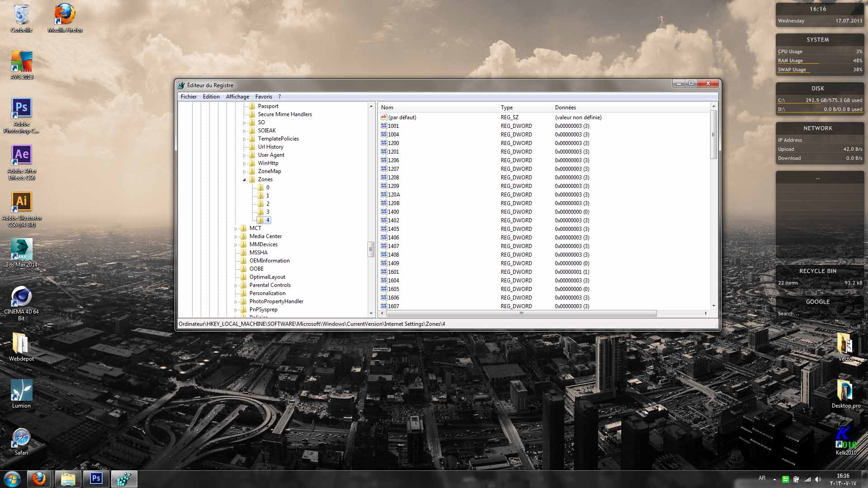
Task: Open the Desktop.pro folder icon
Action: click(846, 394)
